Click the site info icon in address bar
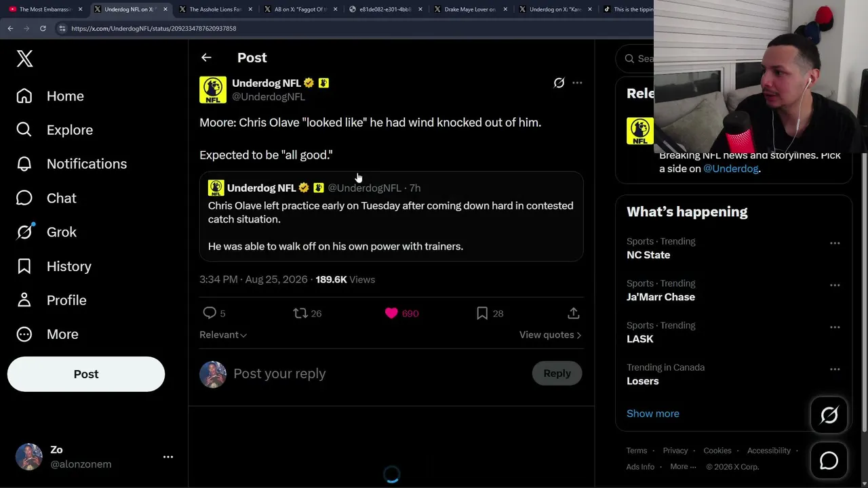The height and width of the screenshot is (488, 868). point(62,28)
